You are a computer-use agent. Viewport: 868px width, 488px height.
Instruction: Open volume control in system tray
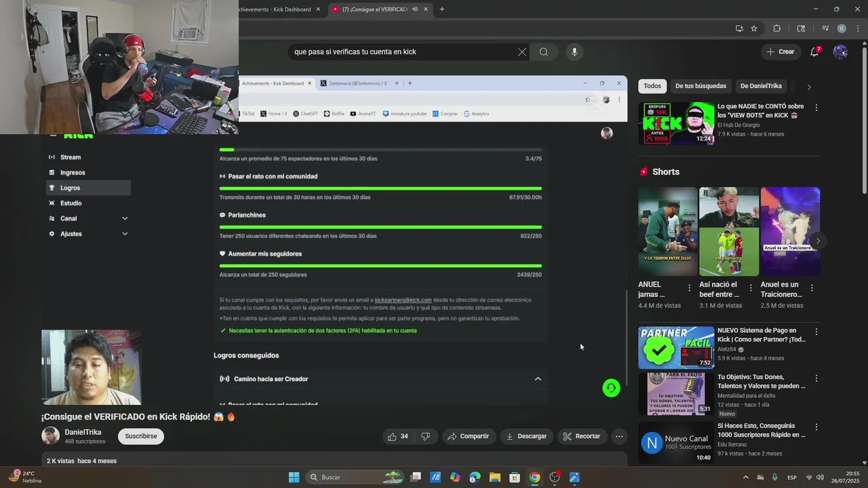click(820, 477)
